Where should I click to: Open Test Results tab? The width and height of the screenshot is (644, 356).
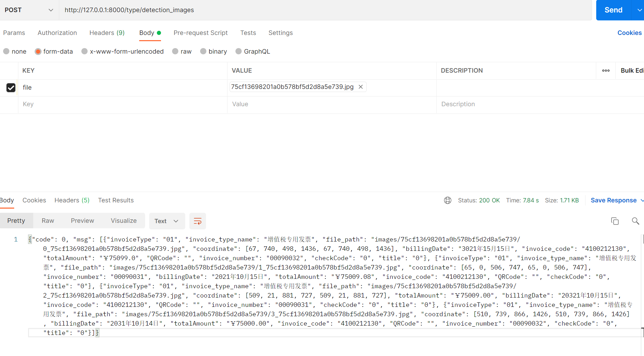tap(116, 200)
